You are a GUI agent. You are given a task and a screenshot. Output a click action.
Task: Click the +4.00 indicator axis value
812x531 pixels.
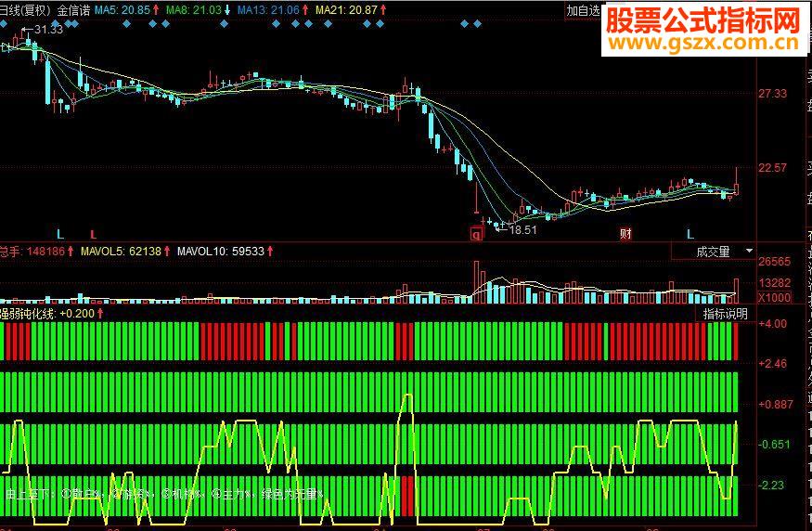(773, 324)
